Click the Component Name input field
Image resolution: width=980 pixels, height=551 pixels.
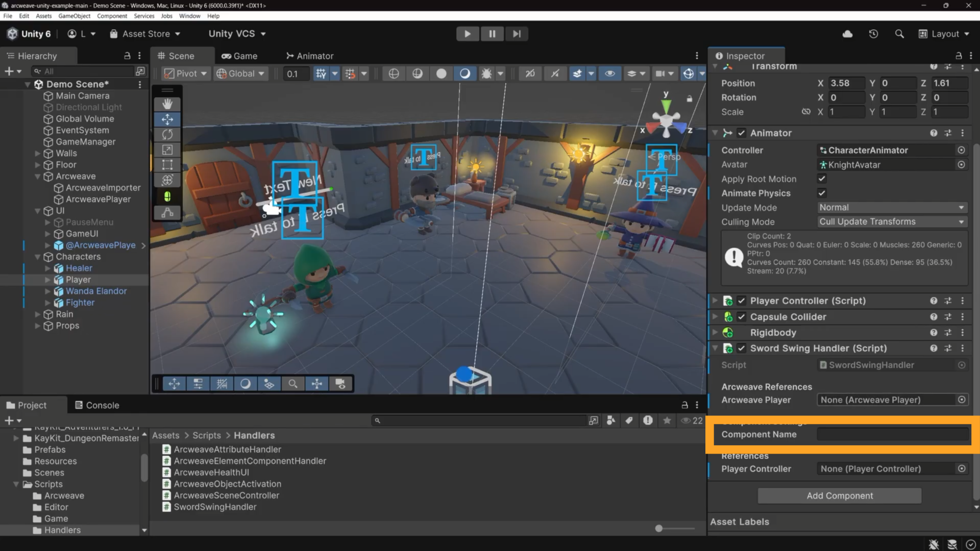point(893,434)
